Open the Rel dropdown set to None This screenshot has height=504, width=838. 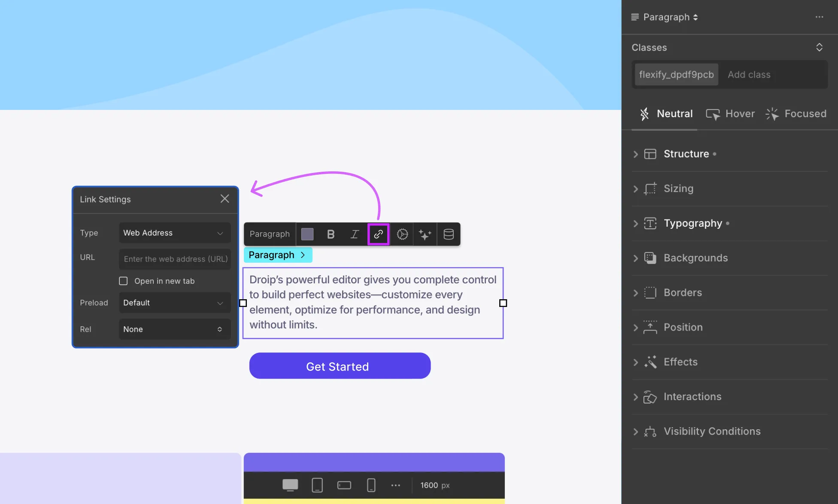[175, 329]
